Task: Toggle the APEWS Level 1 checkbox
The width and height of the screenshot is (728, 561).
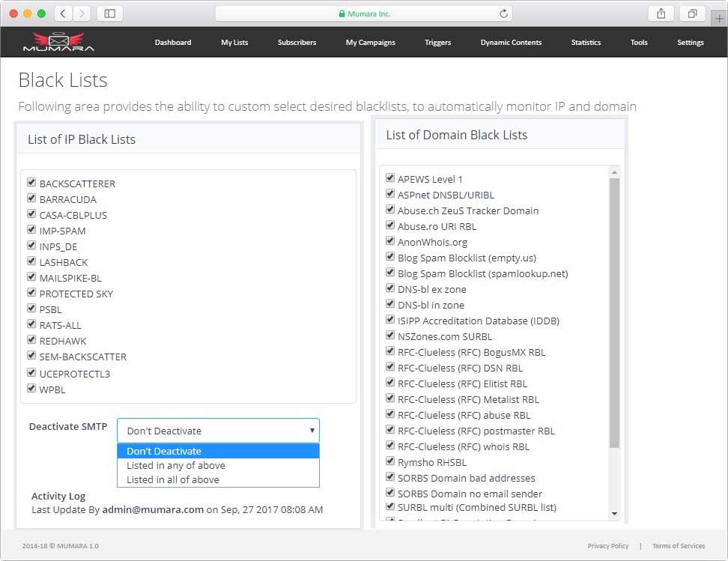Action: pos(390,178)
